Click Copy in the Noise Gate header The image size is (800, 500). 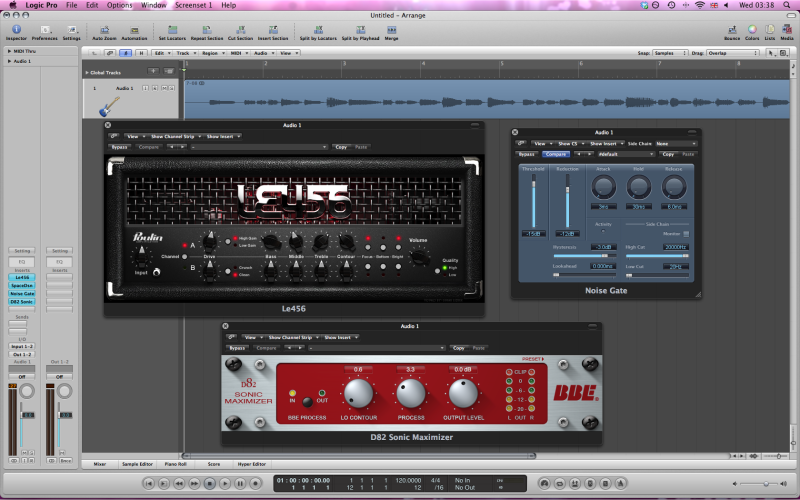click(x=668, y=154)
